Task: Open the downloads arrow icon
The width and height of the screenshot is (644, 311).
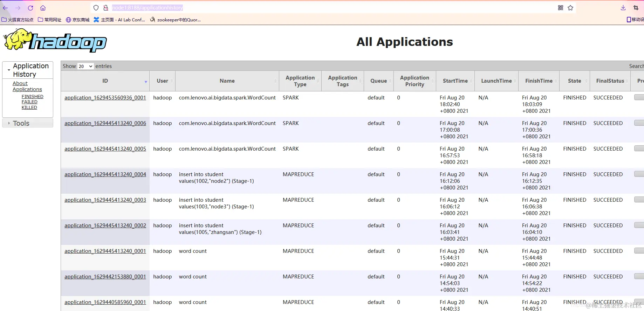Action: tap(623, 8)
